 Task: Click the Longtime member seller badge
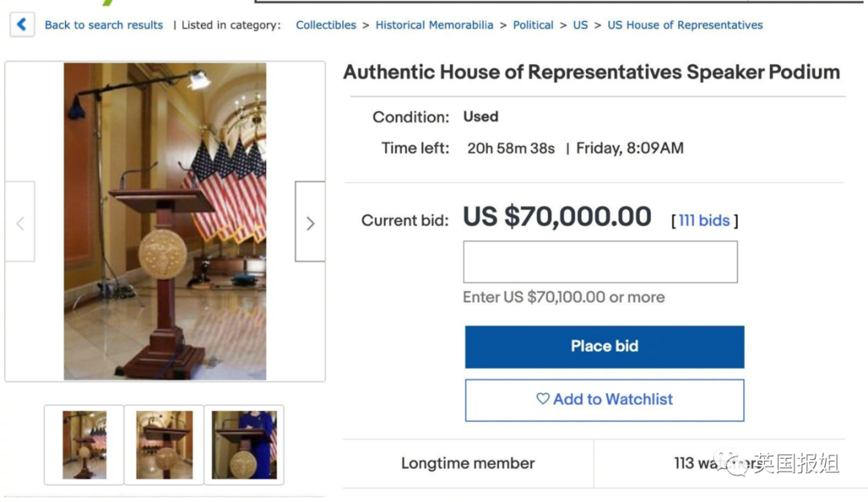tap(468, 463)
